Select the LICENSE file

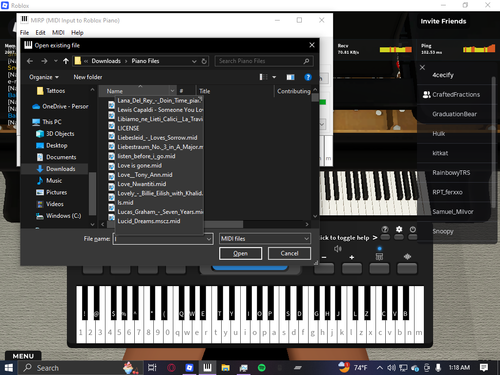coord(128,128)
